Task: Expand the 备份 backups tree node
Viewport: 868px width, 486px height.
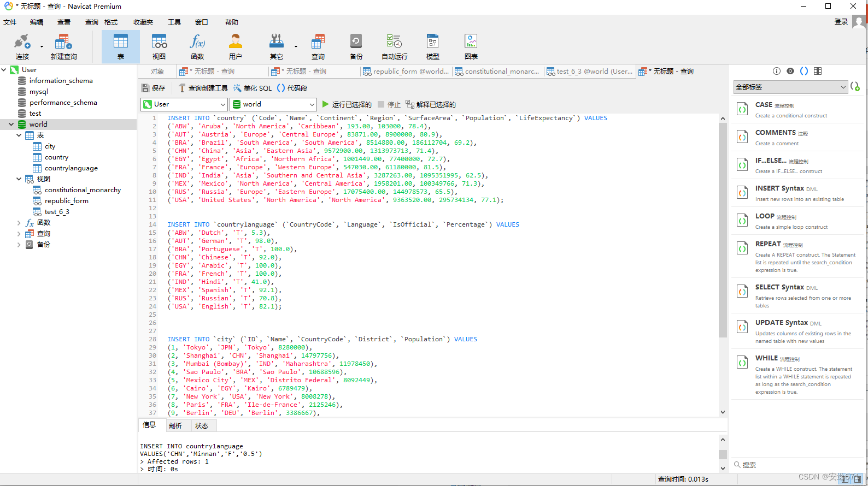Action: click(x=19, y=245)
